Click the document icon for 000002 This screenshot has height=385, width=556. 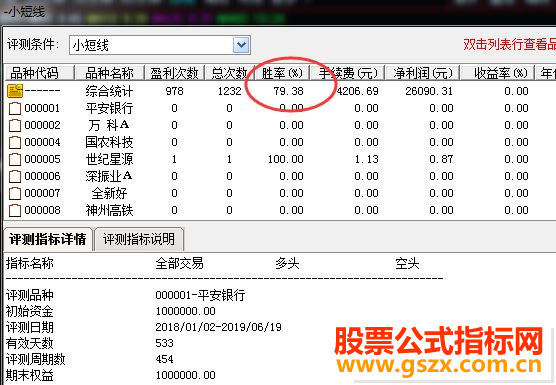15,125
